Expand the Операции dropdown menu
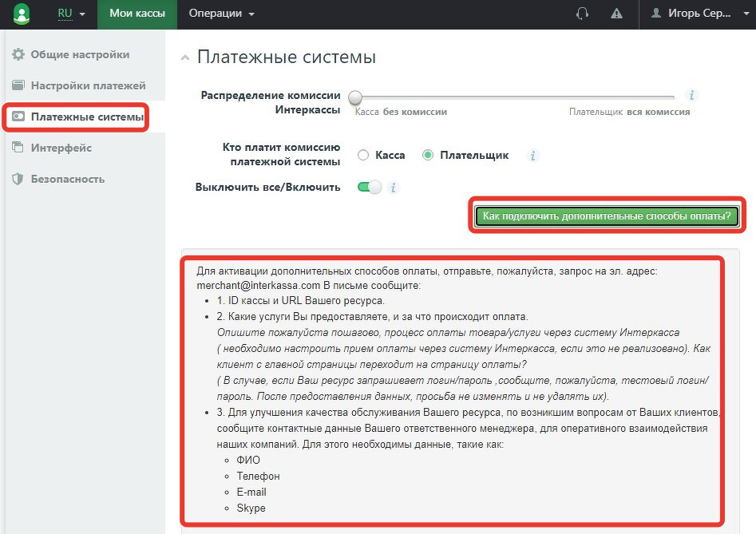This screenshot has height=534, width=756. pyautogui.click(x=221, y=14)
